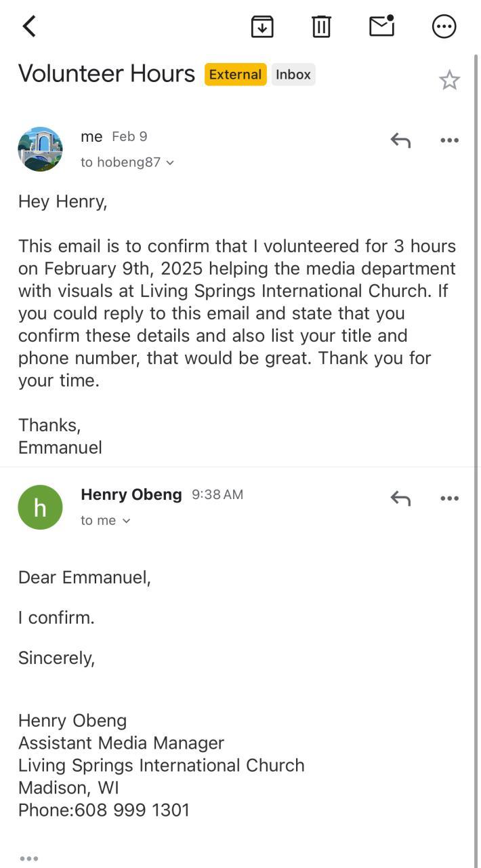Open more options for Henry Obeng's message
Screen dimensions: 481x868
pos(449,498)
